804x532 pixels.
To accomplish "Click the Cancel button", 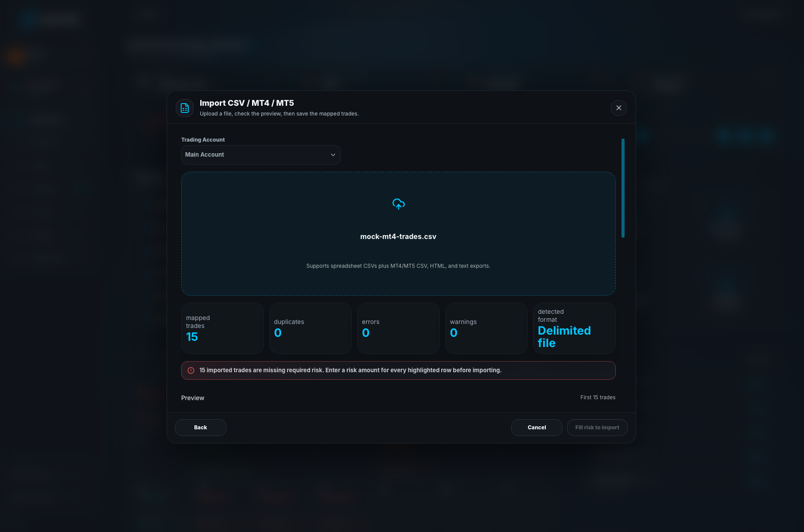I will coord(537,428).
